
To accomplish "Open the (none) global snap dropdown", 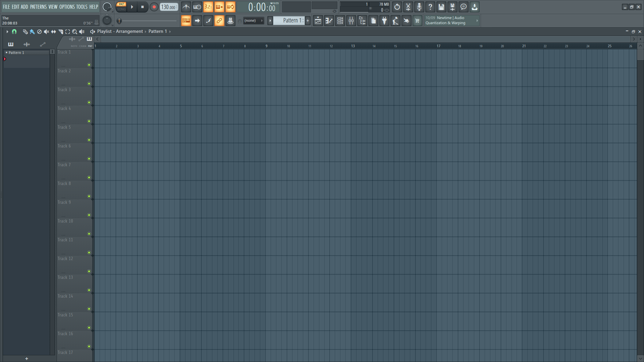I will [x=253, y=20].
